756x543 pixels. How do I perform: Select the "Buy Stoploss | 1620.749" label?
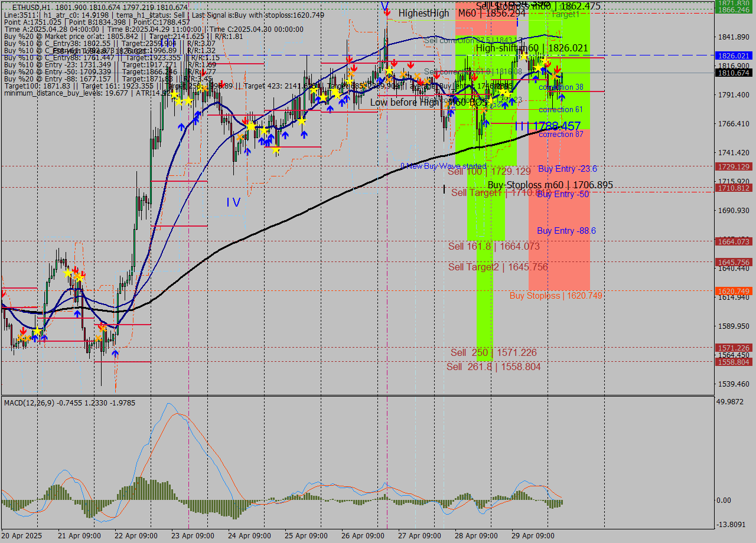[x=556, y=295]
